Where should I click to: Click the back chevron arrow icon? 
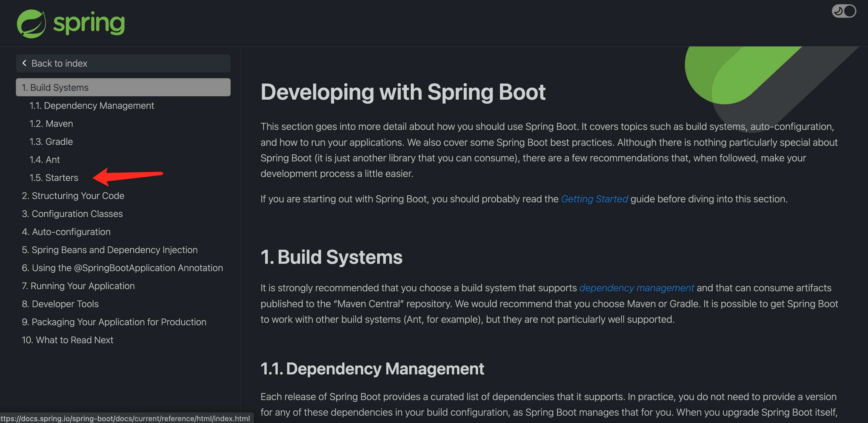(24, 63)
